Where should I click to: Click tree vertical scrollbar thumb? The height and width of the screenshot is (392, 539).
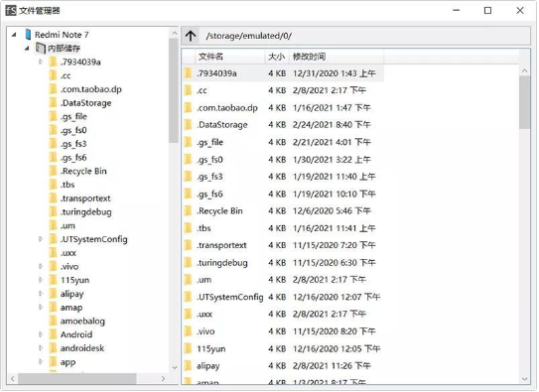coord(174,91)
